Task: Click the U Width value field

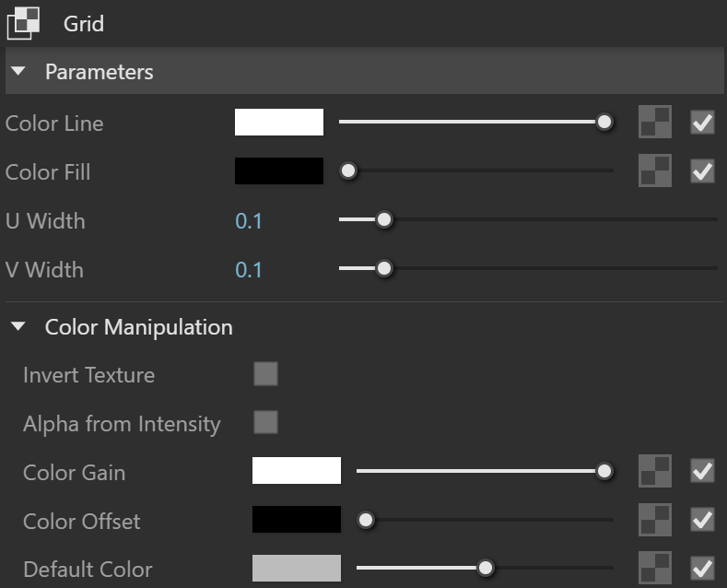Action: 249,221
